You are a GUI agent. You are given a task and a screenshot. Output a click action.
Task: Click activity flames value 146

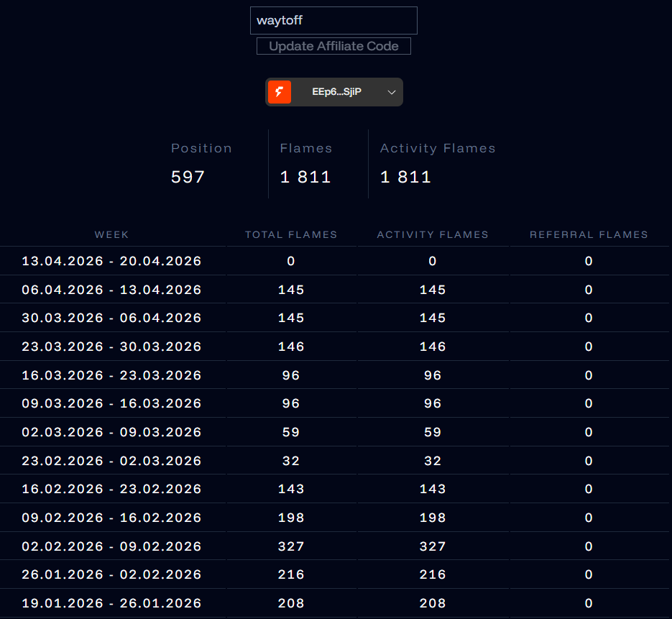[x=433, y=347]
